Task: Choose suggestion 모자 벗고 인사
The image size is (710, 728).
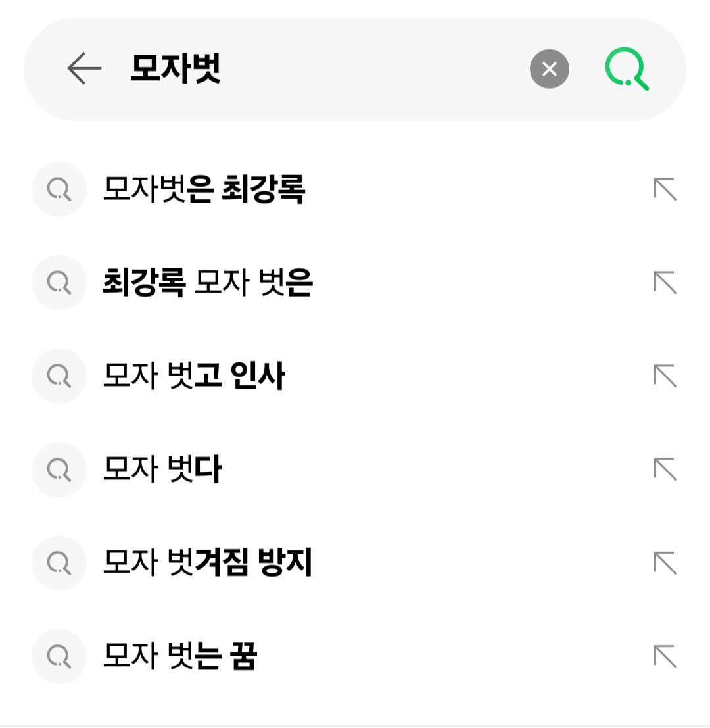Action: tap(194, 376)
